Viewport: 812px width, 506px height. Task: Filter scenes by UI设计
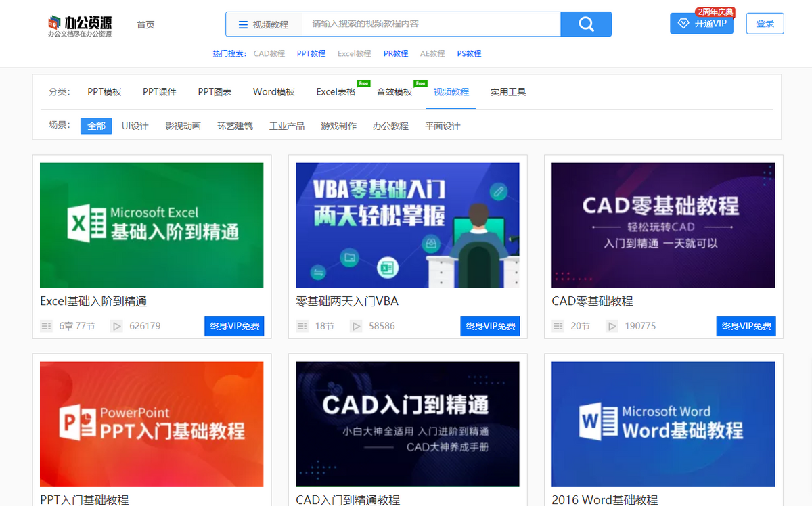pos(135,126)
